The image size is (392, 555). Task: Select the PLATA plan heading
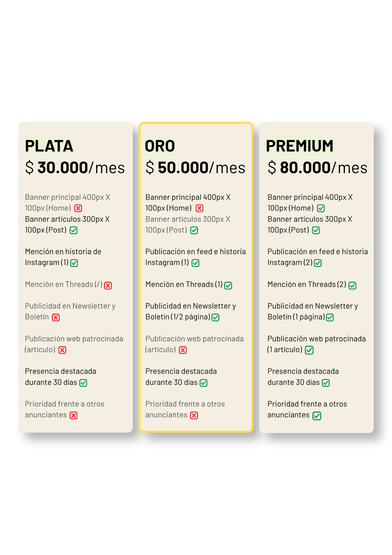[x=49, y=146]
